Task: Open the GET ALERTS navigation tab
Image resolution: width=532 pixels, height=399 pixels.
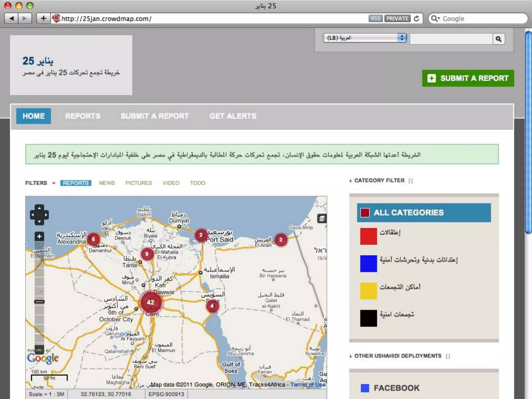Action: tap(233, 116)
